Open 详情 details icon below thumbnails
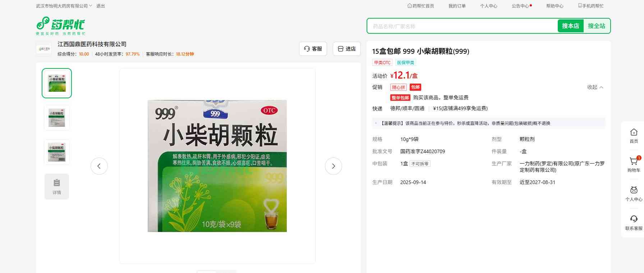 (x=57, y=187)
